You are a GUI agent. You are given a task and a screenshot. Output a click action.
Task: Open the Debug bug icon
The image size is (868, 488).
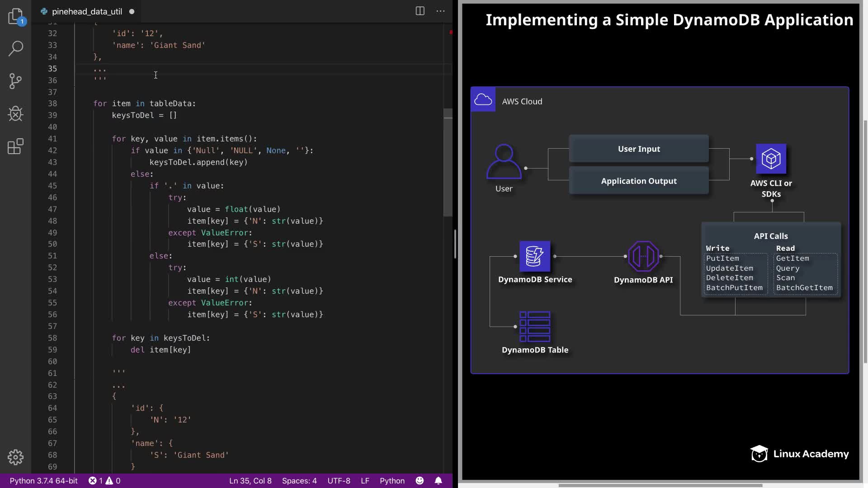tap(15, 114)
